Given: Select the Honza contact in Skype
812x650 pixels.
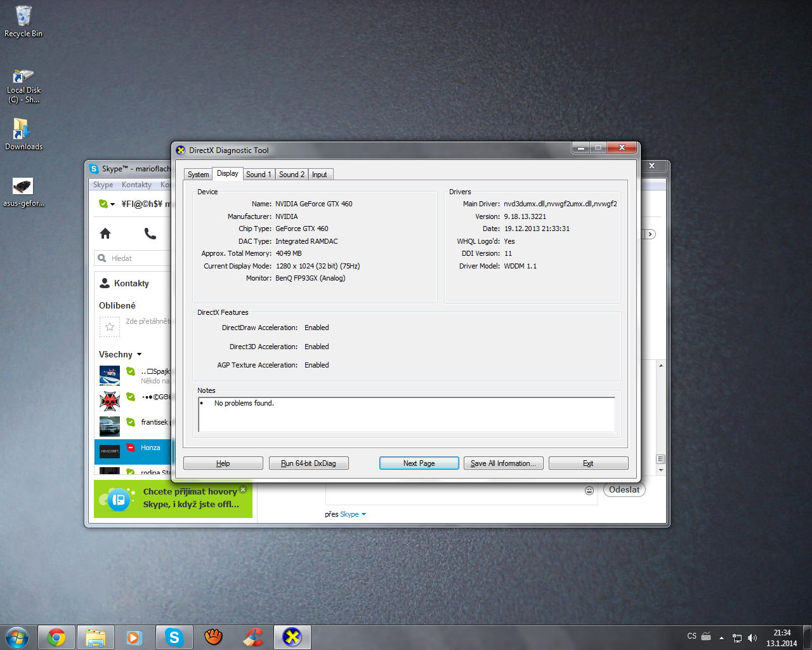Looking at the screenshot, I should click(133, 451).
